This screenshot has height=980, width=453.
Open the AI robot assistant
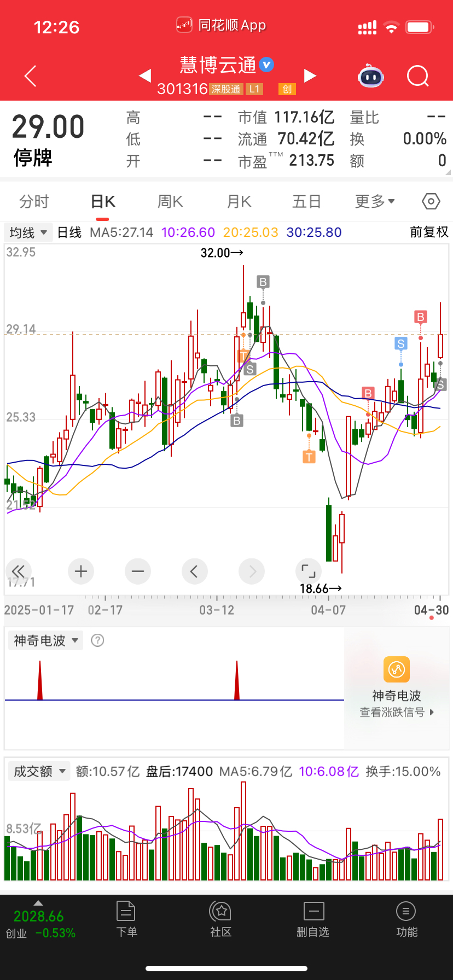tap(371, 76)
